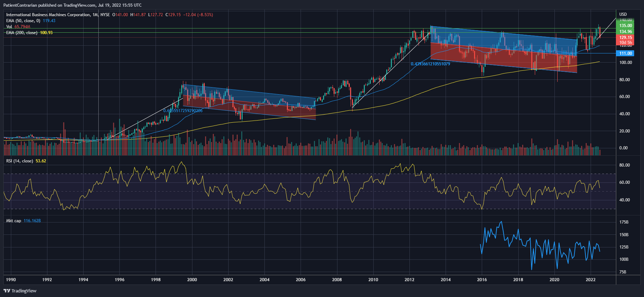The width and height of the screenshot is (644, 297).
Task: Click the 2012 label on the time axis
Action: coord(409,280)
